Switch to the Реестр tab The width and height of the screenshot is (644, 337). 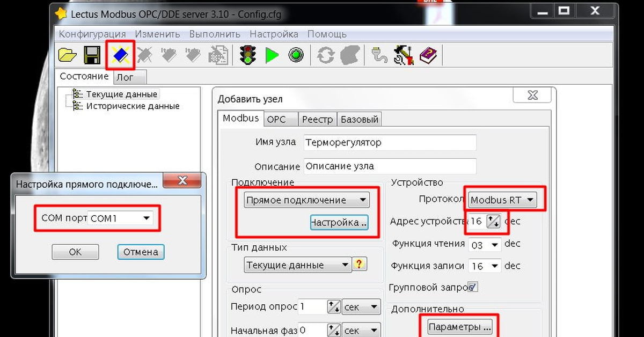point(317,119)
